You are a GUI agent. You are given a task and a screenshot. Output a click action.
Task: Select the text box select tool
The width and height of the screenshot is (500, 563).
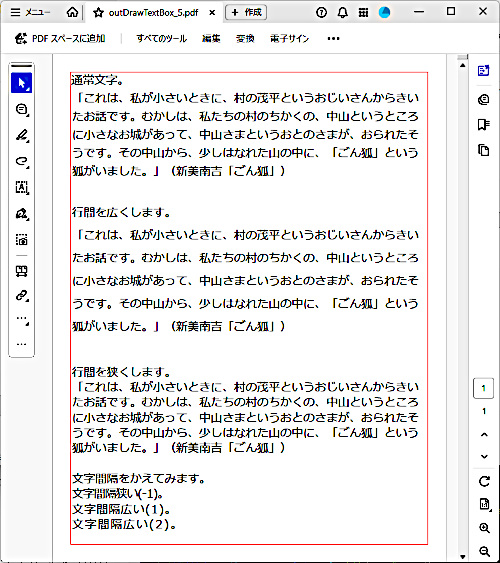point(22,187)
